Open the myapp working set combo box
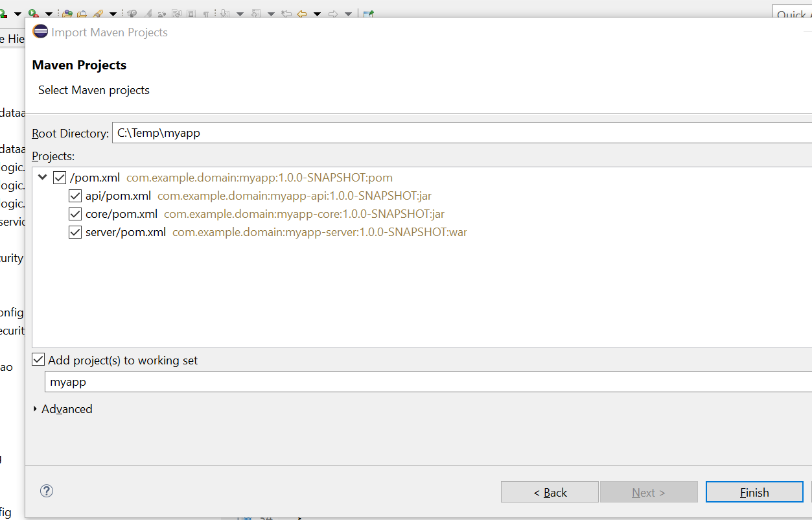Image resolution: width=812 pixels, height=520 pixels. tap(428, 382)
